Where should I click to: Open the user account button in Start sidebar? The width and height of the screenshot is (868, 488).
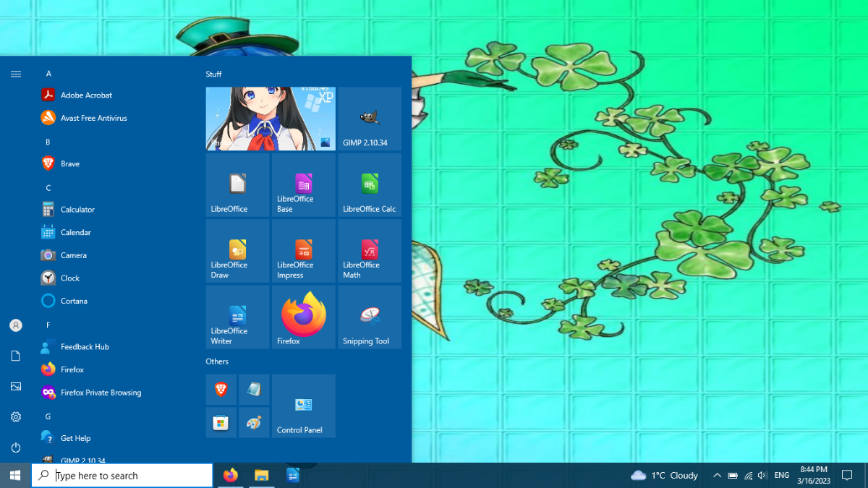(x=16, y=325)
